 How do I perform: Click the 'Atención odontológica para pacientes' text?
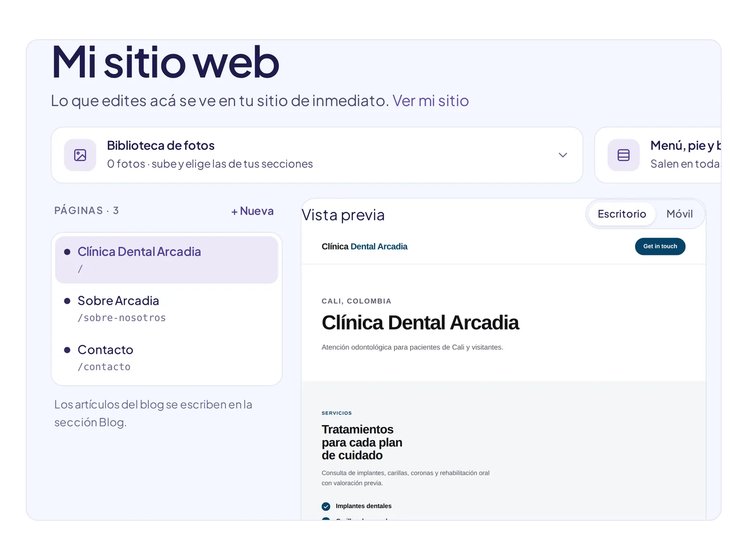(412, 347)
